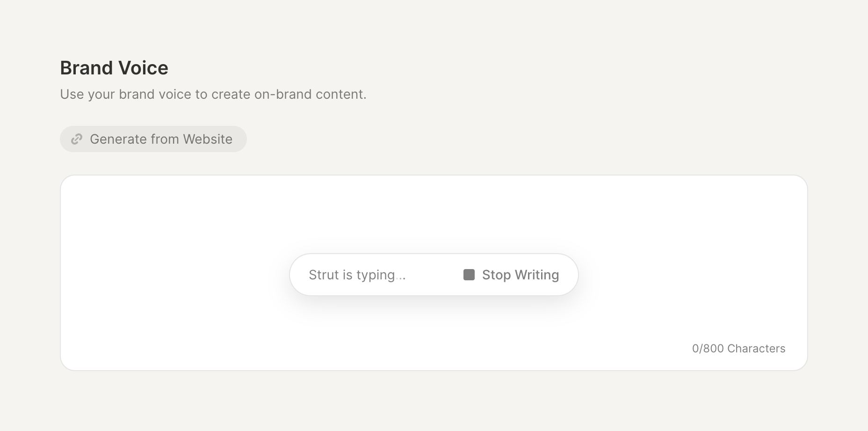Image resolution: width=868 pixels, height=431 pixels.
Task: Halt generation via the gray square icon
Action: point(469,275)
